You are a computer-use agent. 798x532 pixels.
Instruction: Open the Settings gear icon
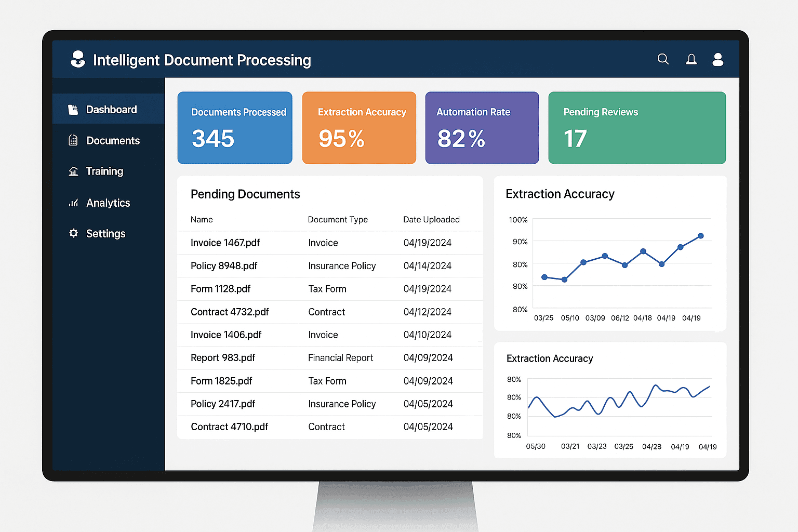point(73,233)
